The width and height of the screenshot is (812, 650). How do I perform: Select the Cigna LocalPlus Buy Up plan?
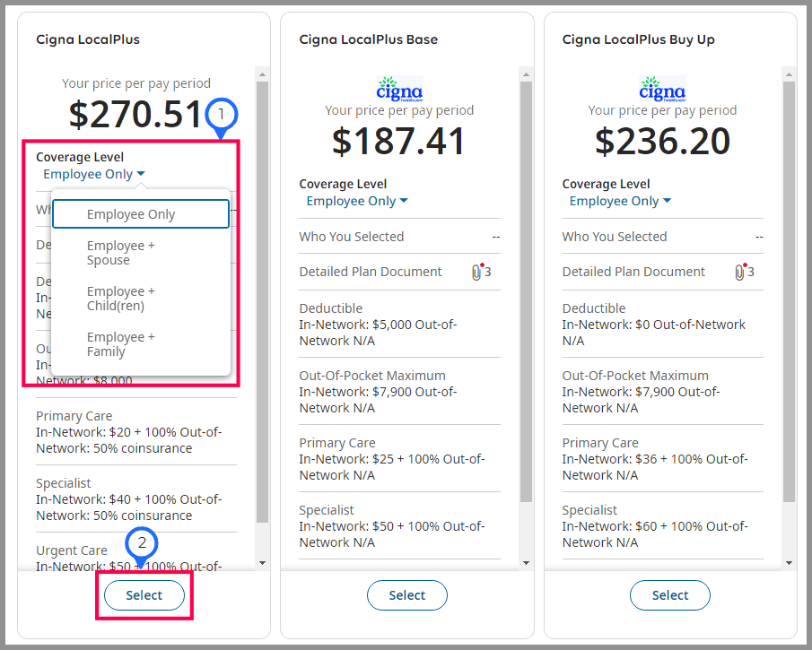point(670,595)
